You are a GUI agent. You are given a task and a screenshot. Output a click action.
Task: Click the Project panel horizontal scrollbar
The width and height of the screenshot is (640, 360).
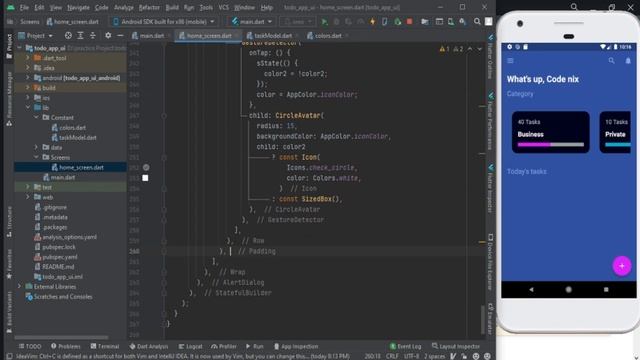(61, 338)
